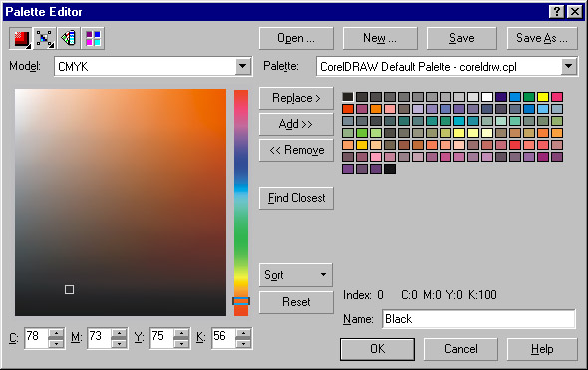Image resolution: width=588 pixels, height=370 pixels.
Task: Click the 'K:100' color value text
Action: click(482, 295)
